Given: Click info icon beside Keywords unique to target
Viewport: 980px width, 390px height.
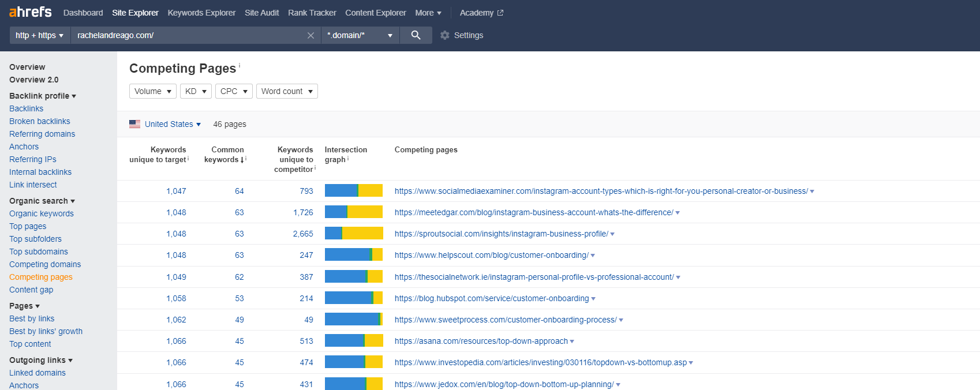Looking at the screenshot, I should tap(188, 158).
